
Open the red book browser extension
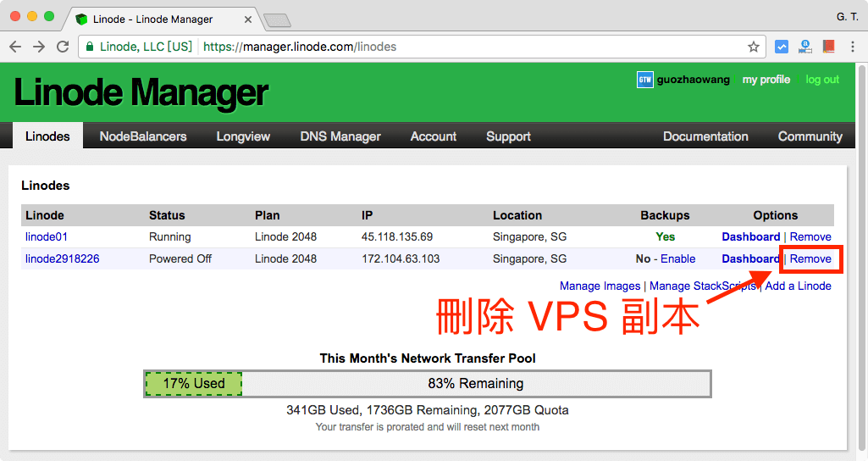coord(828,47)
